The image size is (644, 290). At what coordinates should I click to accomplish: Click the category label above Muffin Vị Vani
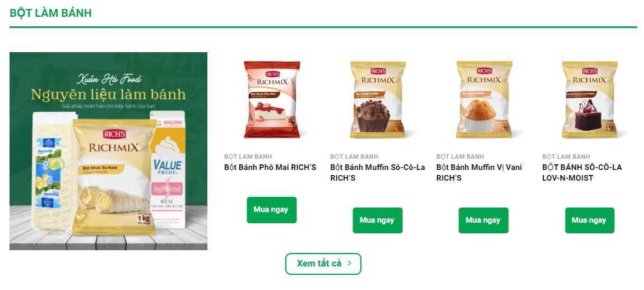(x=460, y=156)
